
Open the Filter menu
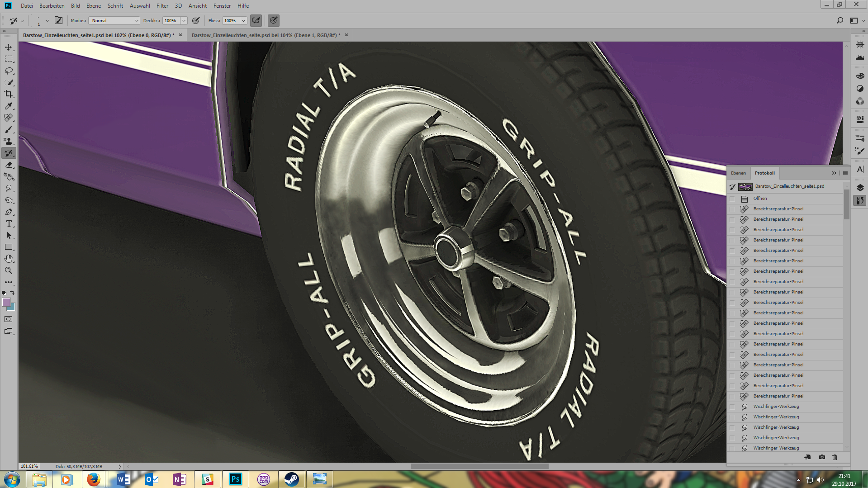click(162, 6)
